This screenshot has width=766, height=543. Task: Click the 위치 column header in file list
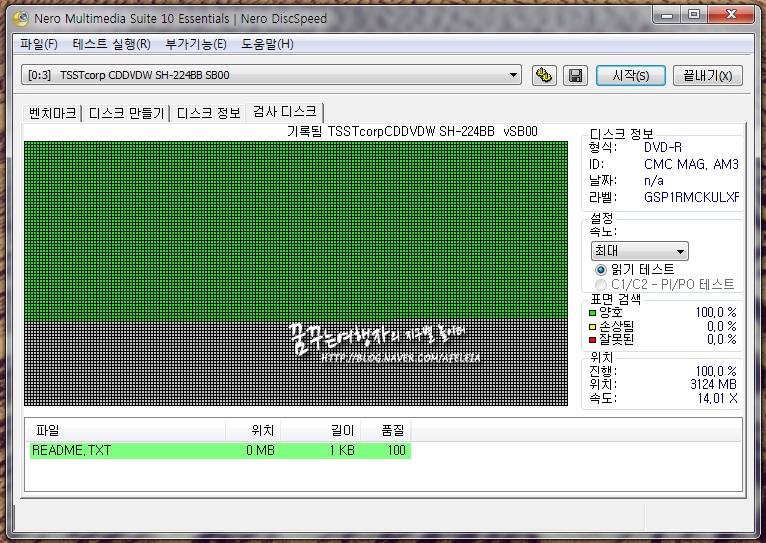253,431
